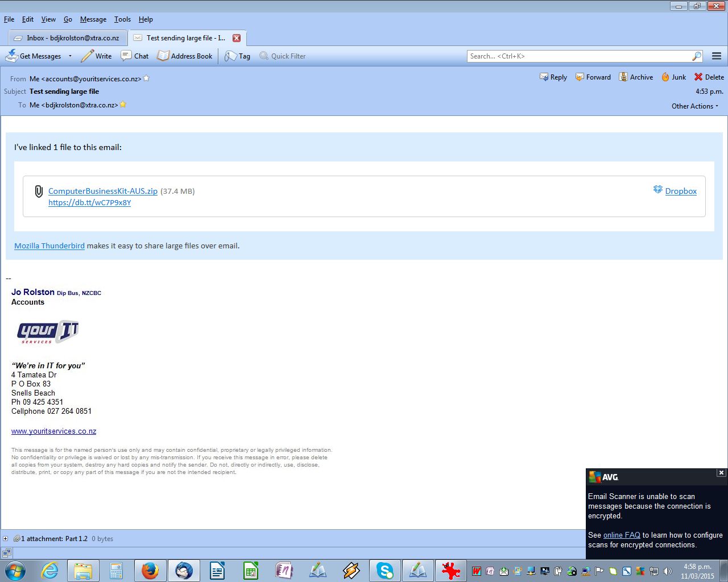This screenshot has width=728, height=582.
Task: Open LibreOffice Writer from taskbar
Action: (x=217, y=571)
